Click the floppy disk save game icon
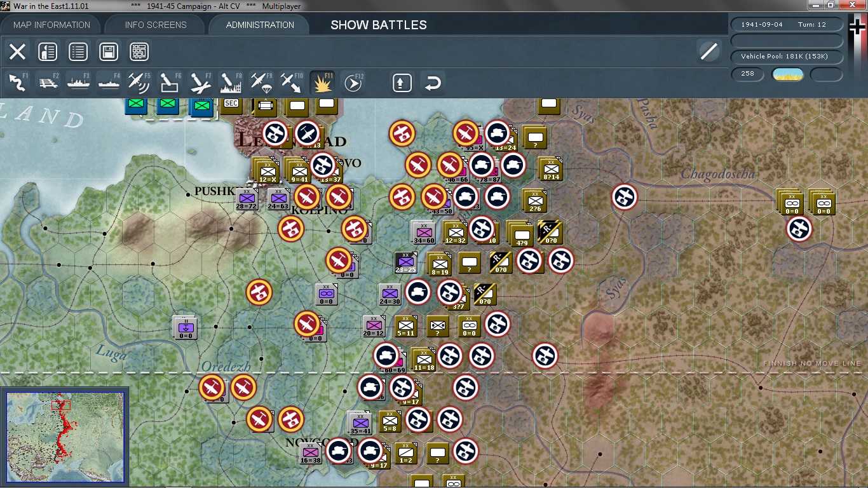Image resolution: width=868 pixels, height=488 pixels. [x=109, y=52]
